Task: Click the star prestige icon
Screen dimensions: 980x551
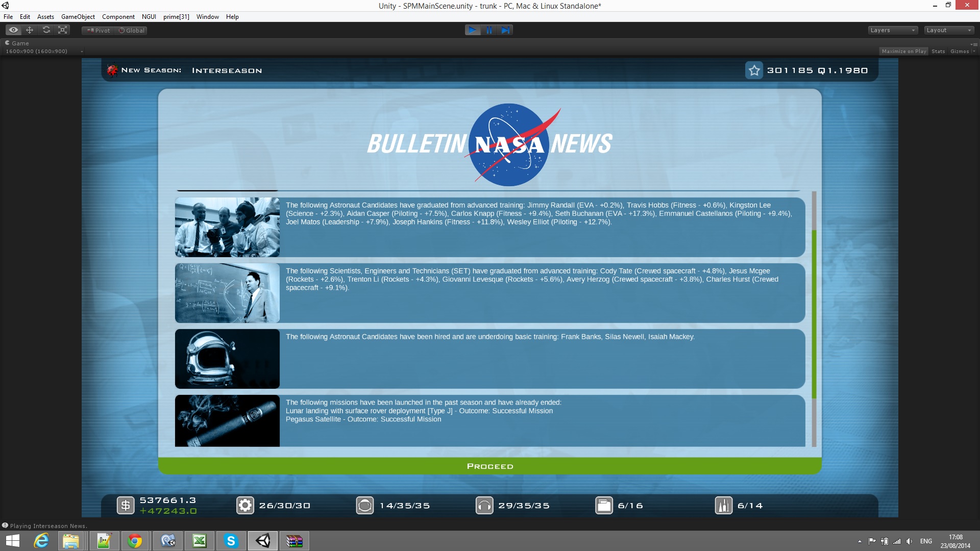Action: pos(754,70)
